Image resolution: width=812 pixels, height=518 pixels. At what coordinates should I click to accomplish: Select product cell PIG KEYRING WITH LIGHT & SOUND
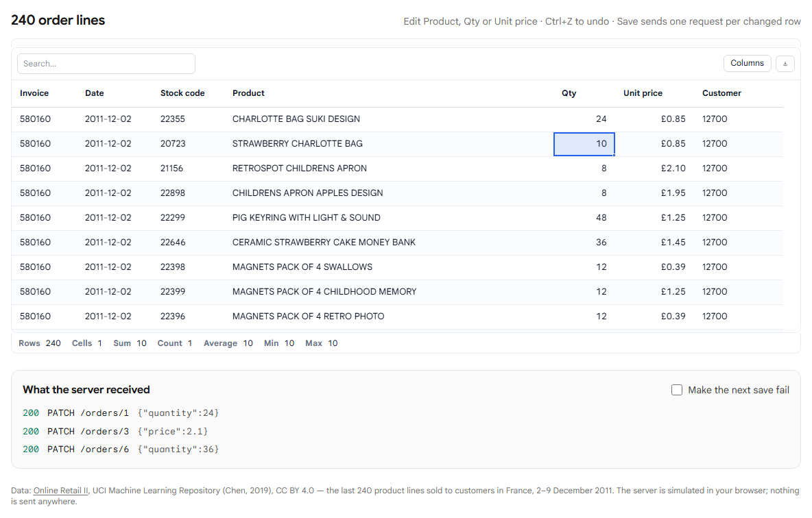(x=388, y=218)
